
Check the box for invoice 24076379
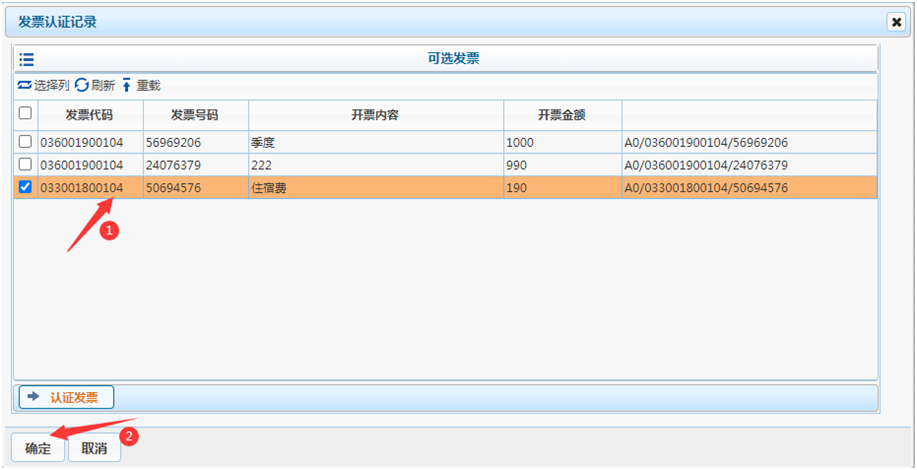click(x=25, y=164)
